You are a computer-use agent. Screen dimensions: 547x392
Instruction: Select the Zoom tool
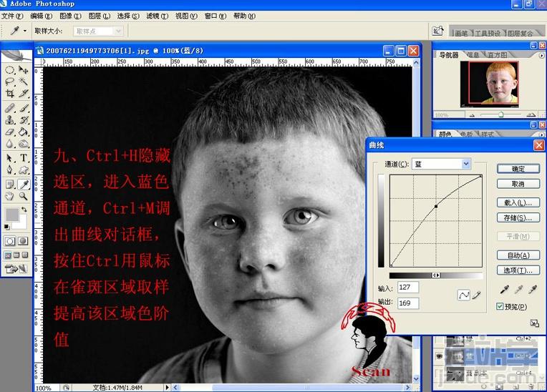coord(24,196)
